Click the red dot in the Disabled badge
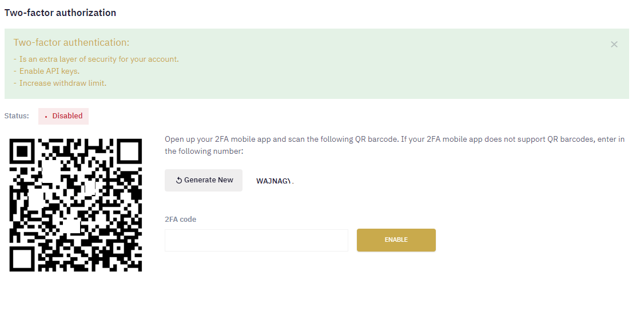The height and width of the screenshot is (327, 644). (x=46, y=117)
